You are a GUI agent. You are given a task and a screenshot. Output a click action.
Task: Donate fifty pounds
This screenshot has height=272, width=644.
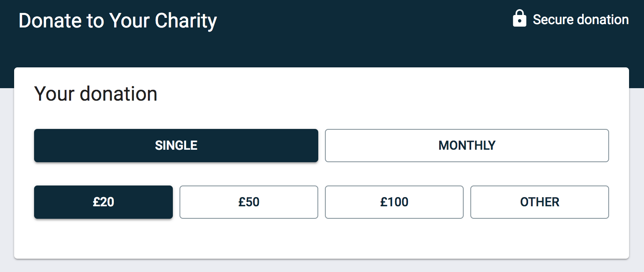point(248,202)
